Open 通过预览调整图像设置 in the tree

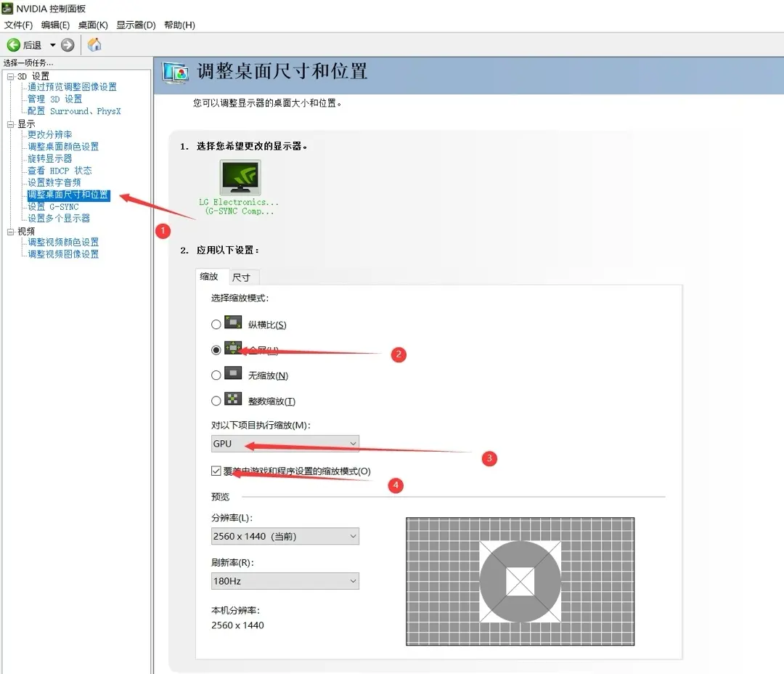click(x=72, y=87)
